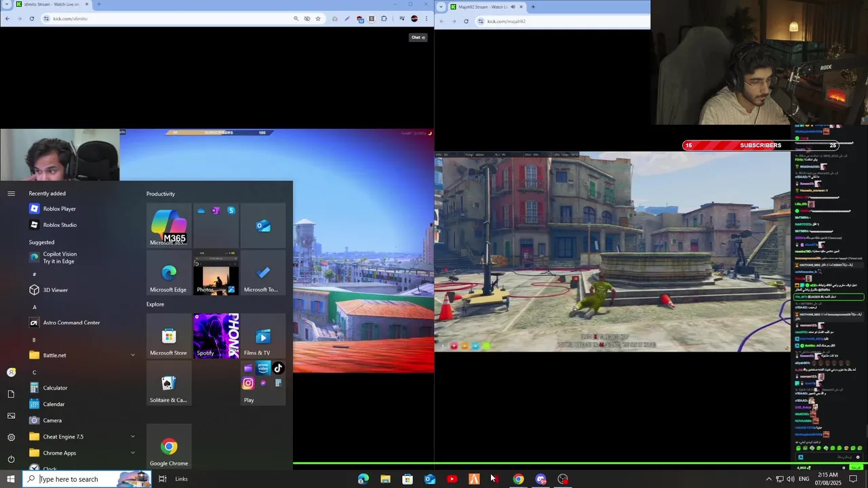Open the Microsoft To Do tile
868x488 pixels.
click(x=263, y=273)
